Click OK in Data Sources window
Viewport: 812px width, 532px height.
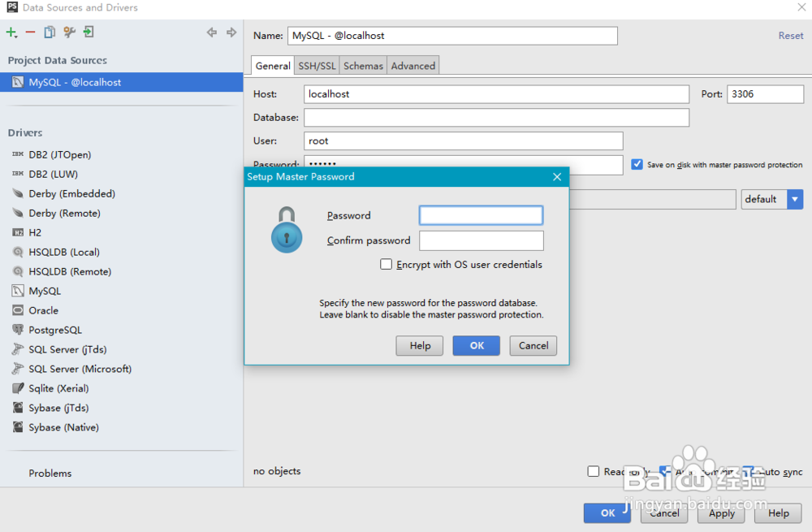(x=607, y=513)
